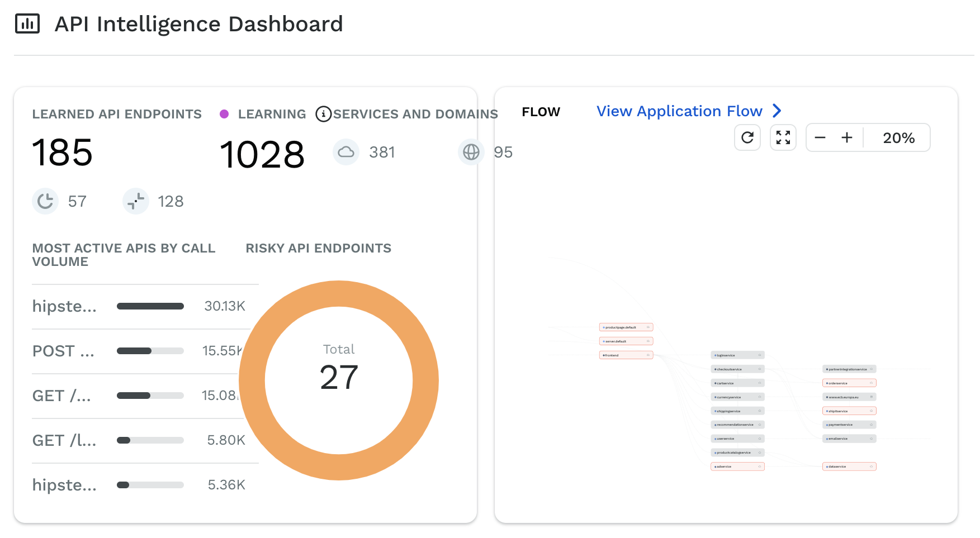Image resolution: width=980 pixels, height=538 pixels.
Task: Select the frontend node in flow graph
Action: tap(626, 355)
